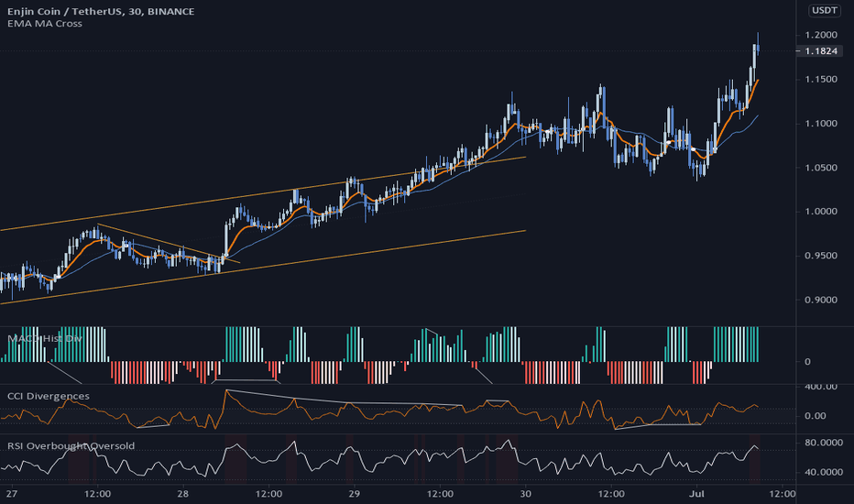Click the Jul date label on time axis
The height and width of the screenshot is (504, 854).
[696, 494]
